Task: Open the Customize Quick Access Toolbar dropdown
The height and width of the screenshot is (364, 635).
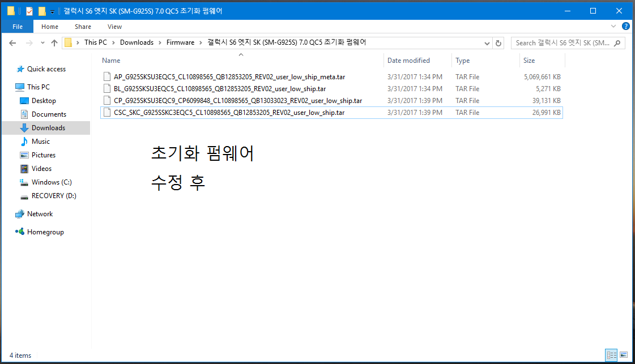Action: 53,11
